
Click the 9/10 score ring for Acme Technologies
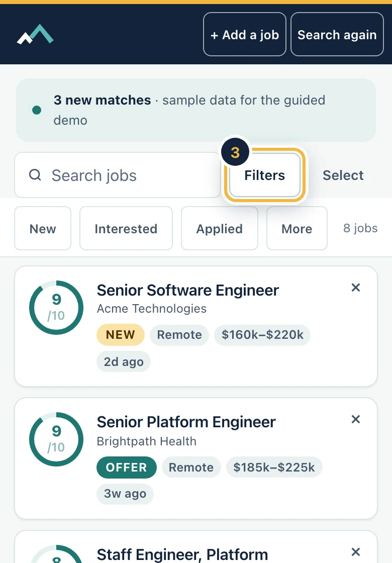56,308
